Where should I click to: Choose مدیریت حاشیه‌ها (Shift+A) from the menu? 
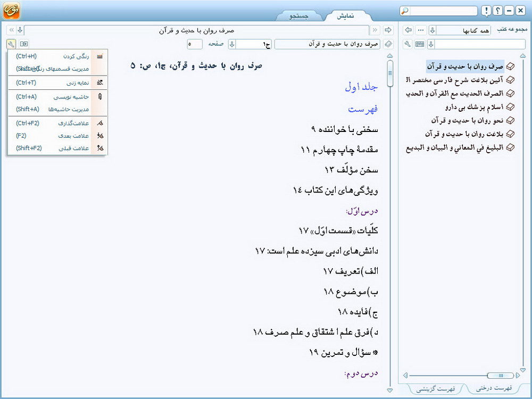coord(57,109)
